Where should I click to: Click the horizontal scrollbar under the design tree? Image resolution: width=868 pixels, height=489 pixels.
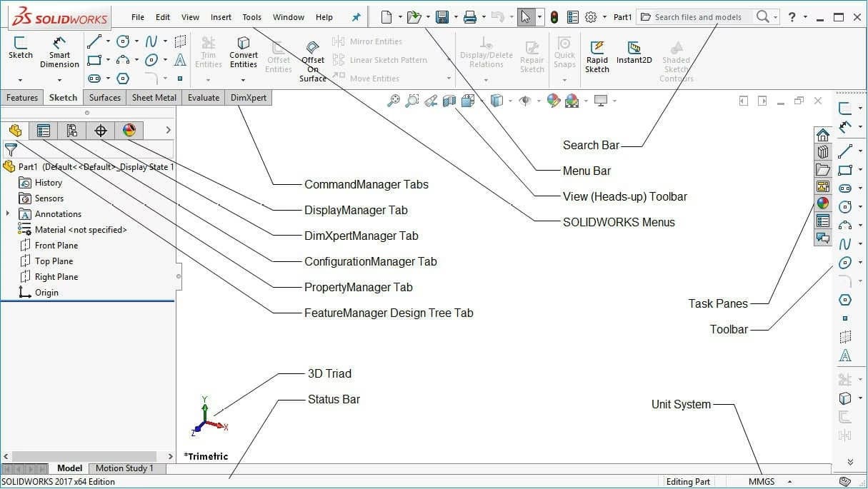84,456
